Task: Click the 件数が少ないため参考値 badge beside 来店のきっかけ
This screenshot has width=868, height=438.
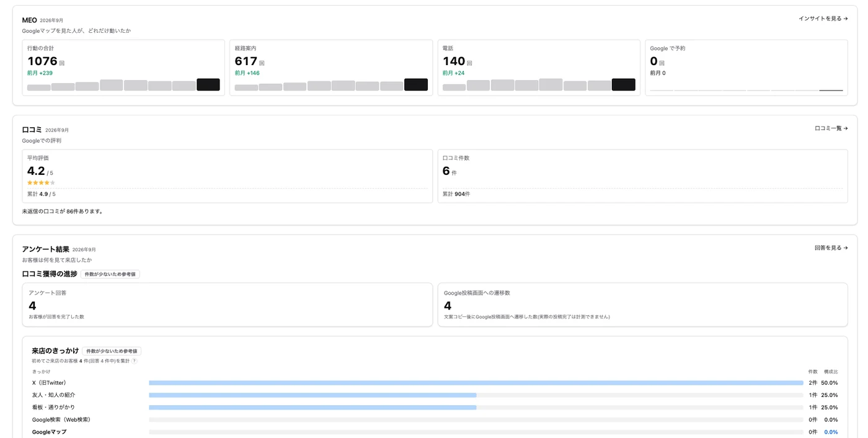Action: coord(112,351)
